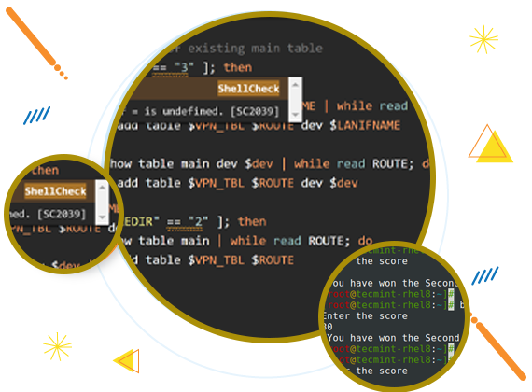This screenshot has width=532, height=392.
Task: Click the underlined == "3" comparison
Action: [x=173, y=68]
